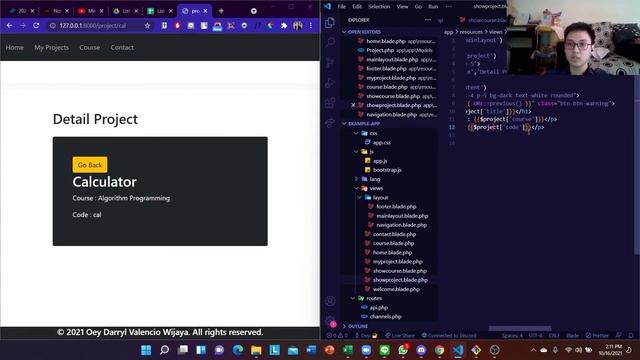Open Discord from taskbar
The image size is (640, 360).
click(x=421, y=350)
